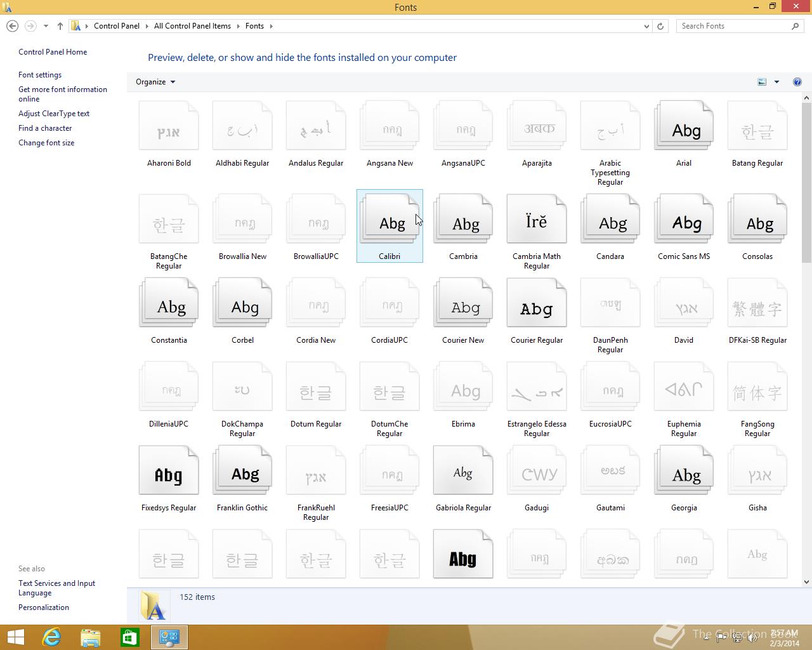Open the Windows Start button

tap(15, 637)
